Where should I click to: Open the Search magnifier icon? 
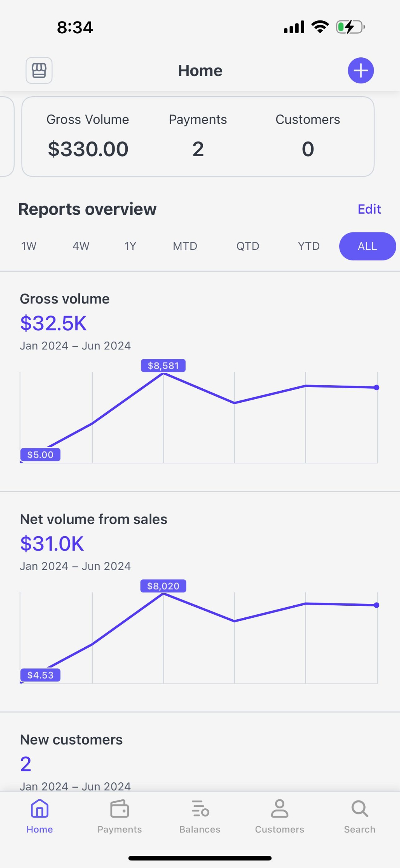(359, 809)
